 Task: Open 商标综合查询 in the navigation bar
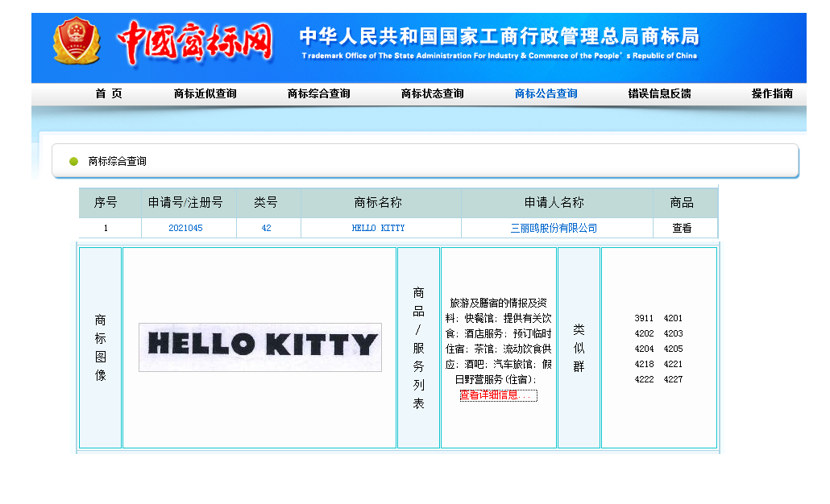point(318,93)
